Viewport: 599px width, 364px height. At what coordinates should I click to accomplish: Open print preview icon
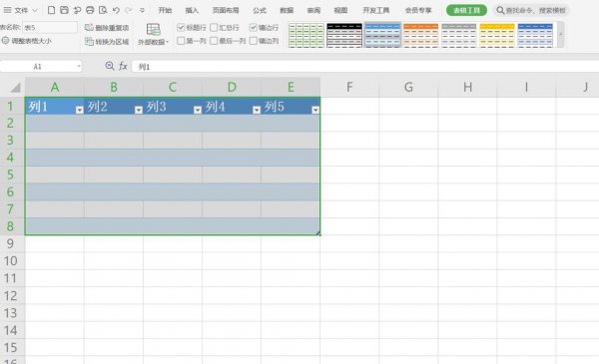click(x=103, y=10)
